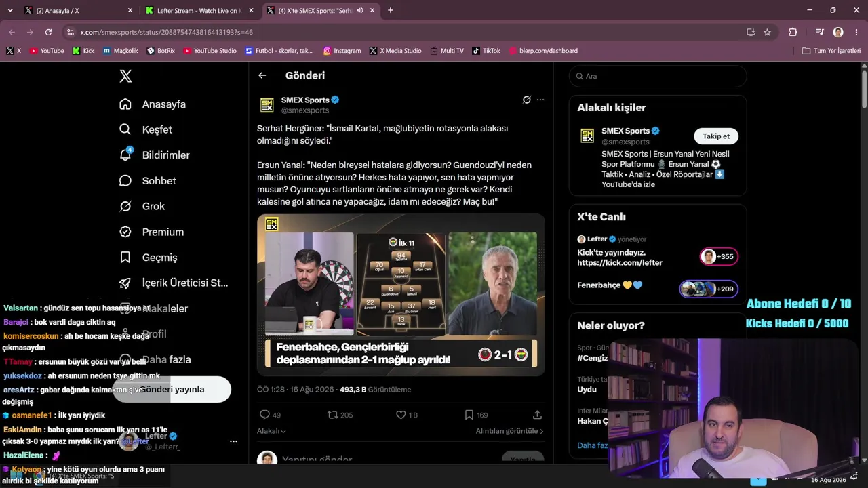Open Premium in the X sidebar
Viewport: 868px width, 488px height.
click(151, 232)
